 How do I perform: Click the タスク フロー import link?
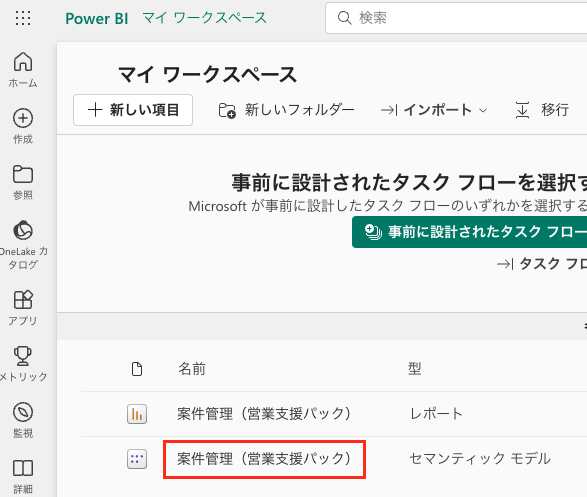click(542, 264)
